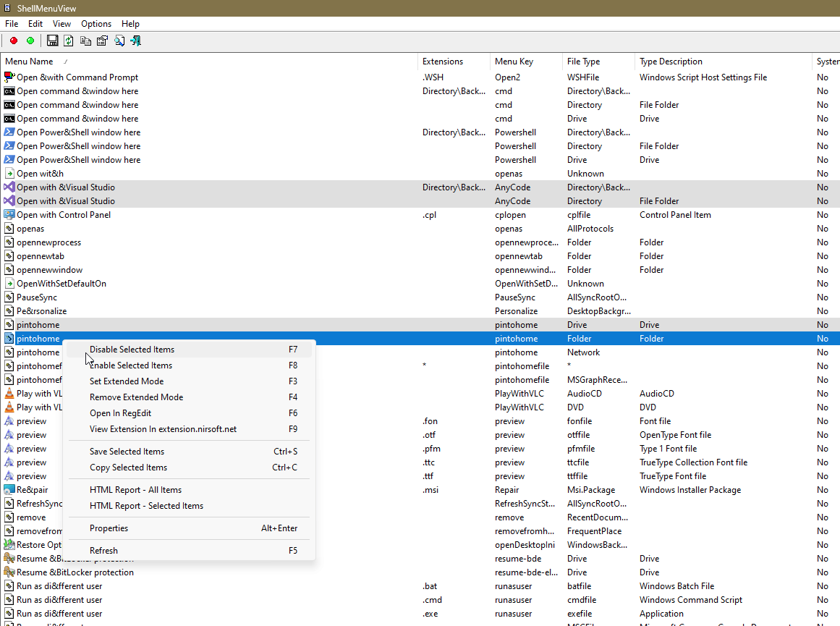
Task: Click the font preview icon in .fon row
Action: point(9,421)
